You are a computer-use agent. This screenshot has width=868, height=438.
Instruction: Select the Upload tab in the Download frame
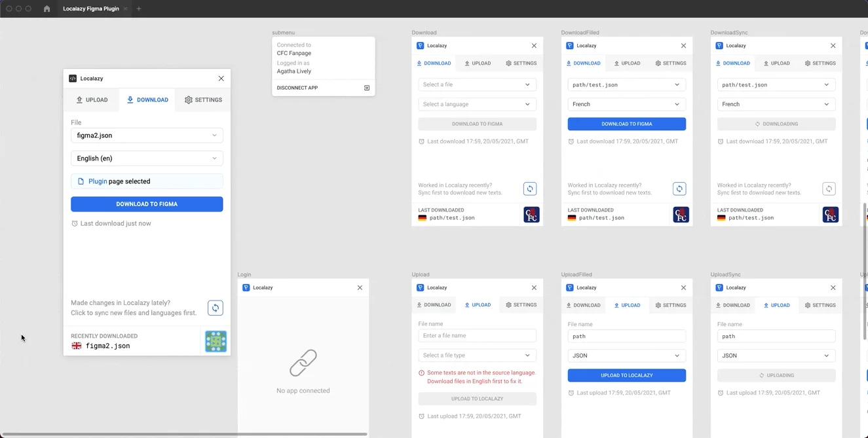click(x=477, y=64)
